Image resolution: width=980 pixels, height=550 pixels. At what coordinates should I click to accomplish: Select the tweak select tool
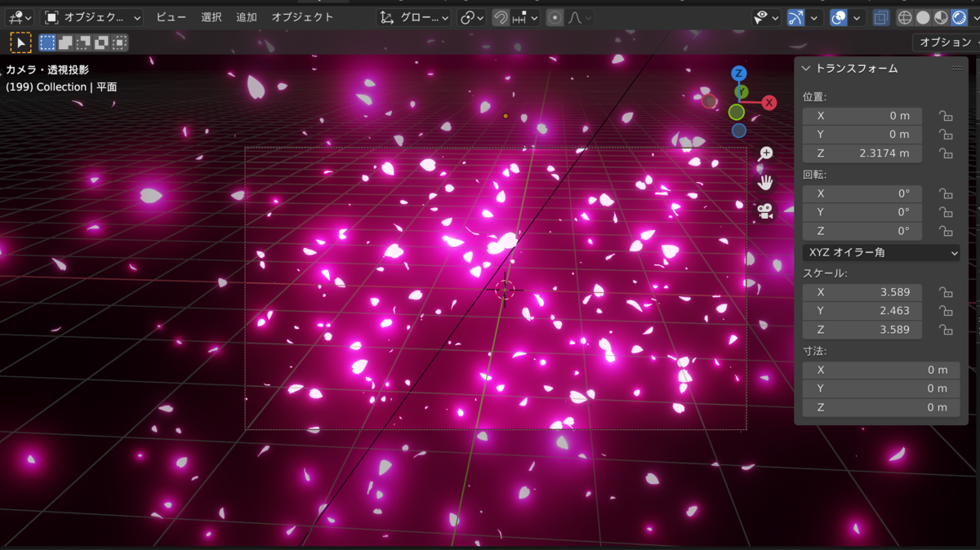tap(20, 42)
